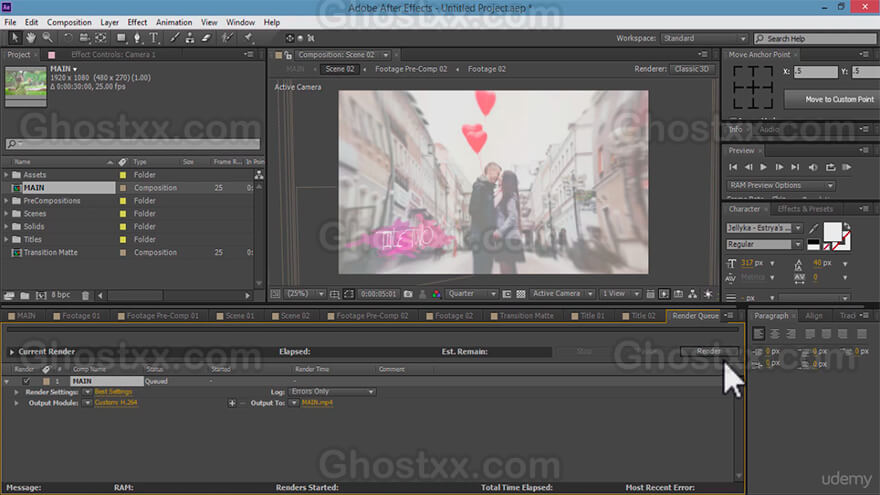Screen dimensions: 880x495
Task: Select the Brush tool
Action: pyautogui.click(x=175, y=38)
